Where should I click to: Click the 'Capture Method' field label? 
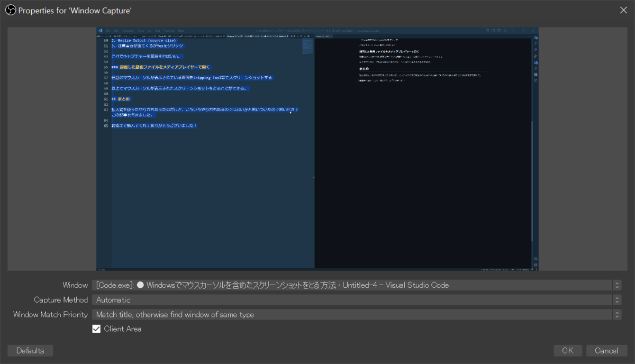click(61, 300)
